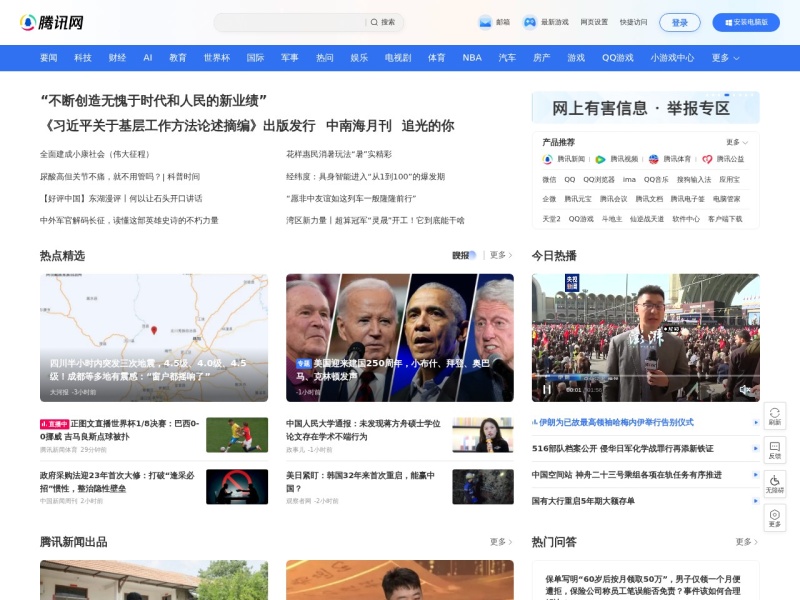Pause the hot broadcast video

547,389
